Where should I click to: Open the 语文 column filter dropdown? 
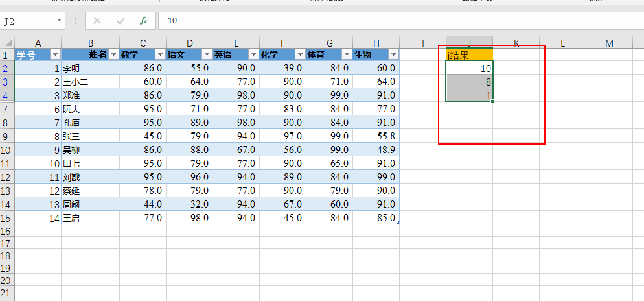tap(207, 54)
